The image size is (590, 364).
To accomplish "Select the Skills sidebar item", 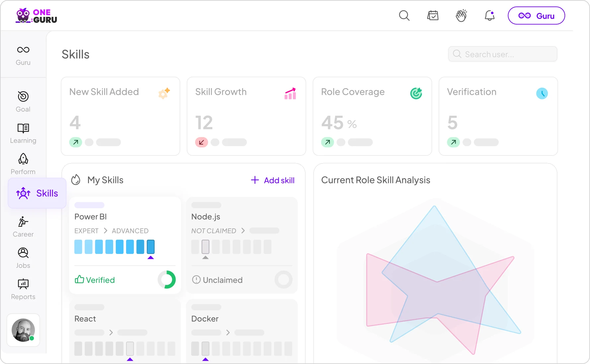I will coord(37,193).
